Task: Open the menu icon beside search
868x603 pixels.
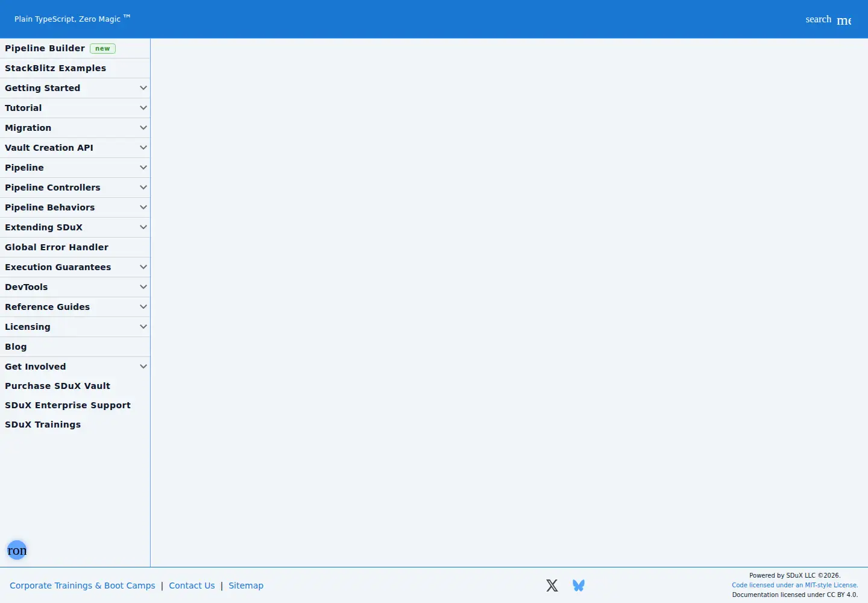Action: point(844,21)
